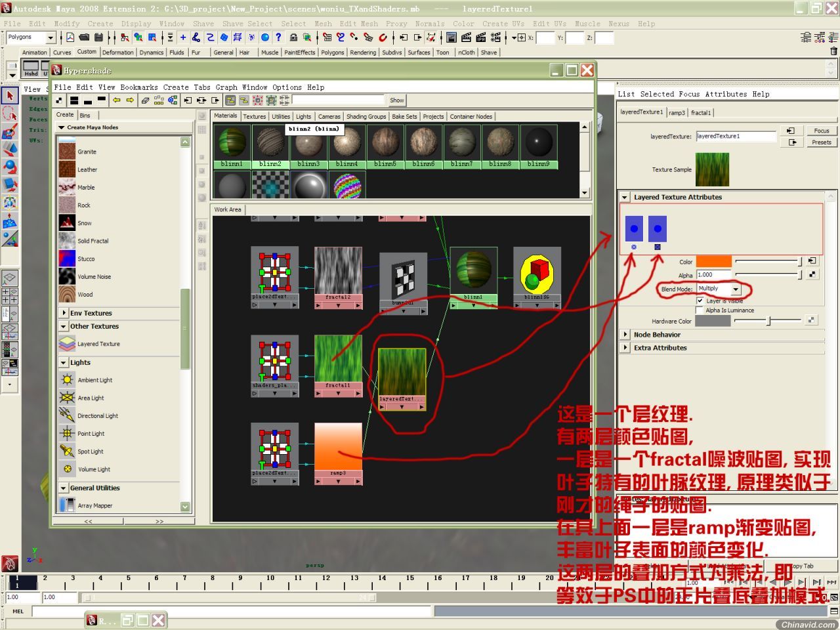Select the blinn1 material swatch
Viewport: 840px width, 630px height.
[232, 143]
